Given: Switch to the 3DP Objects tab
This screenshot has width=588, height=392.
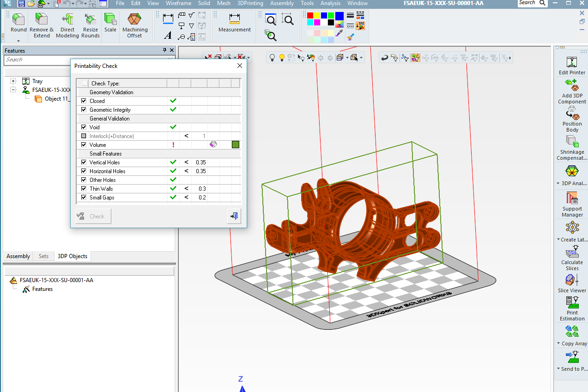Looking at the screenshot, I should 72,256.
